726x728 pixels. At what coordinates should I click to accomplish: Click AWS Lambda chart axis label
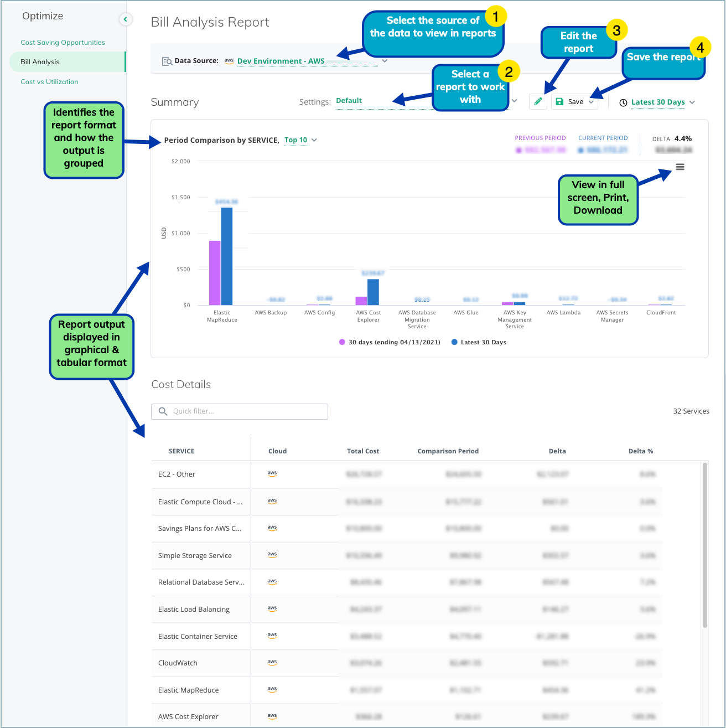[x=563, y=313]
